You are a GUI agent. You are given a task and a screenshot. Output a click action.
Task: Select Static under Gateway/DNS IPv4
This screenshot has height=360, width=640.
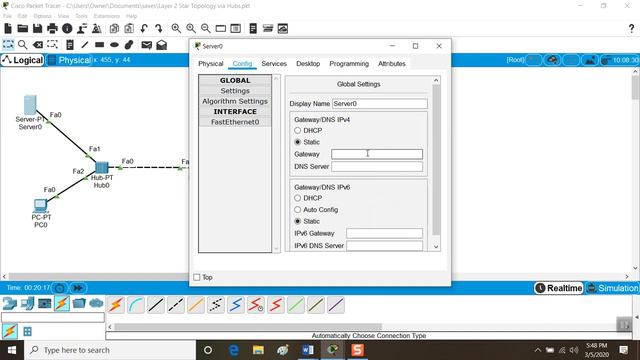[x=298, y=142]
